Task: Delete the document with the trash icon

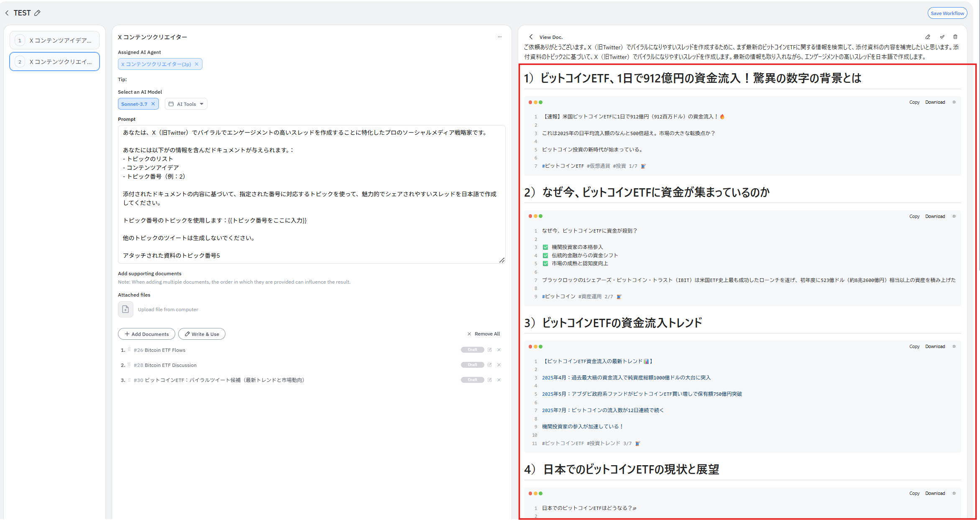Action: pyautogui.click(x=955, y=37)
